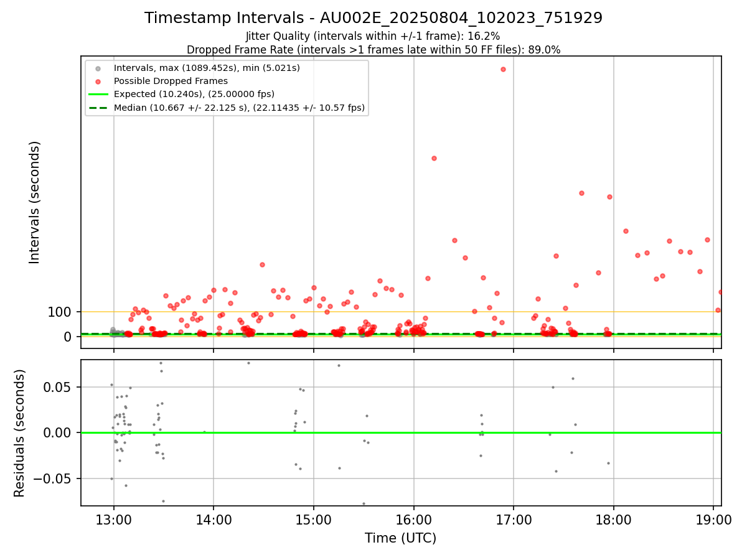Click the second-highest red point just after 16:00

pyautogui.click(x=434, y=158)
